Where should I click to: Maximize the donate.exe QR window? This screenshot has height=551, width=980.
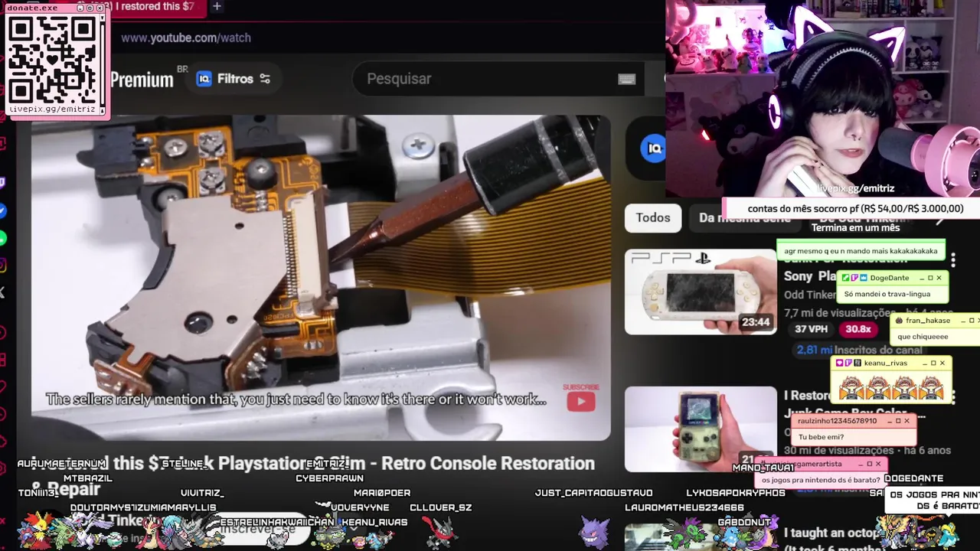90,8
